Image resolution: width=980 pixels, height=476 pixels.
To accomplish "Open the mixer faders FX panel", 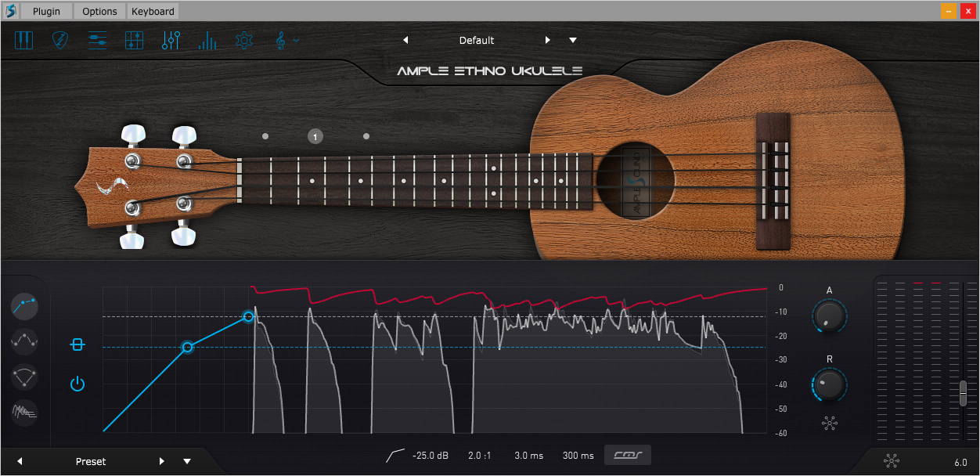I will point(171,41).
